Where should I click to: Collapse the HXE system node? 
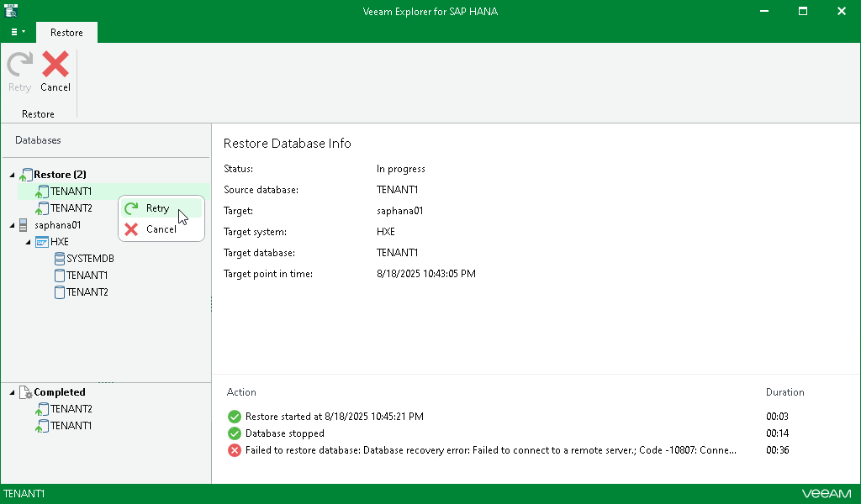(28, 242)
